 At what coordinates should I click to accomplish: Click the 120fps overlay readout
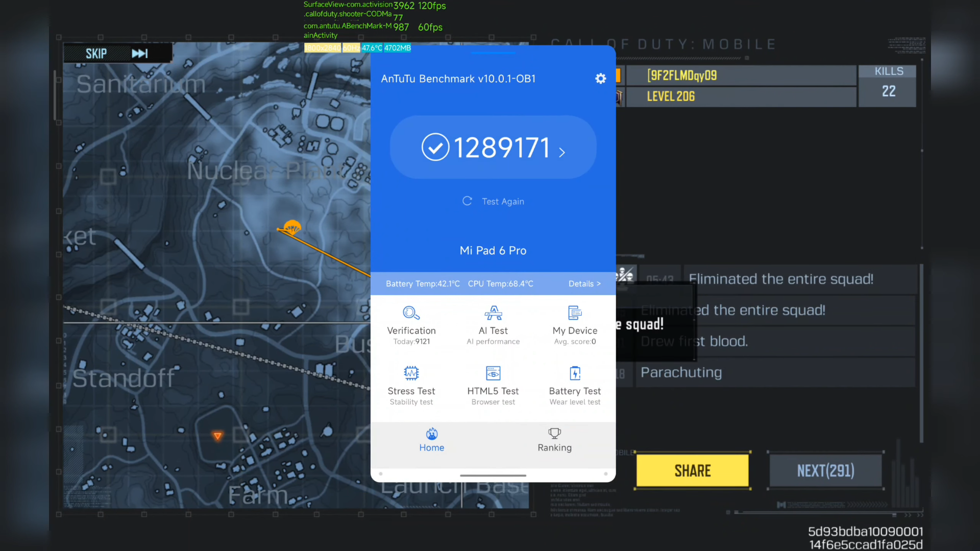pos(432,6)
